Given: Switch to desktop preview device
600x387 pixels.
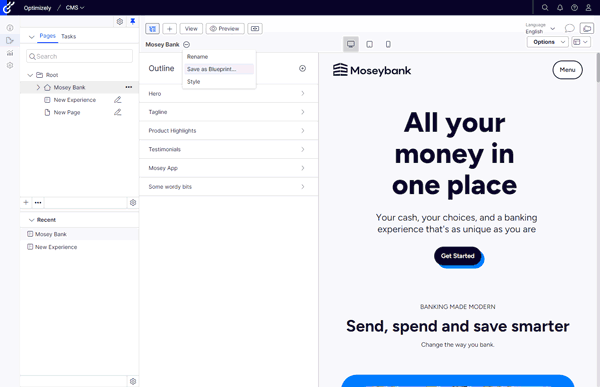Looking at the screenshot, I should click(x=351, y=44).
